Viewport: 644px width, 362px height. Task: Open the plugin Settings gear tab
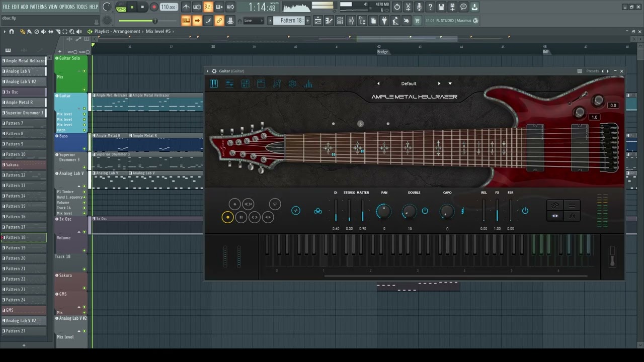tap(292, 84)
